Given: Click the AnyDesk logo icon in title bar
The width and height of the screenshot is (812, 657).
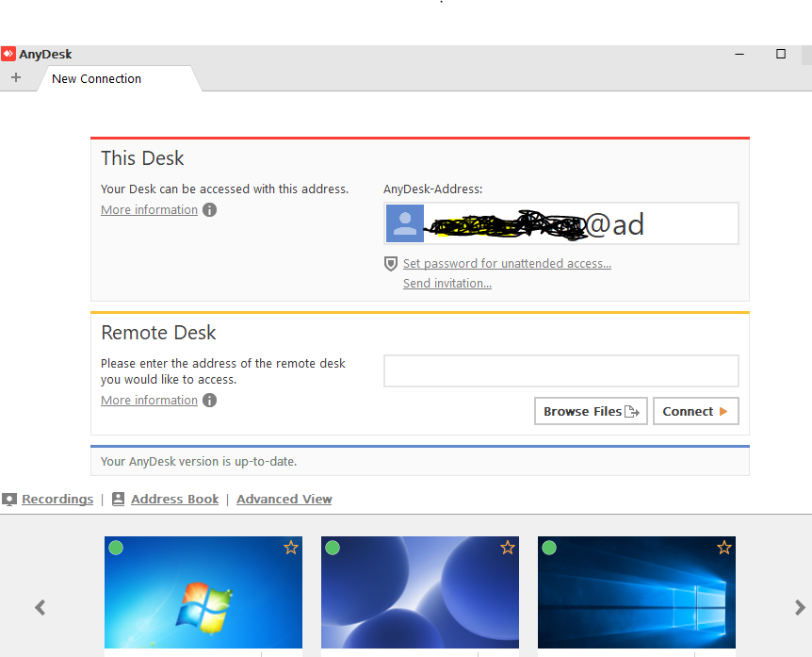Looking at the screenshot, I should pos(8,54).
